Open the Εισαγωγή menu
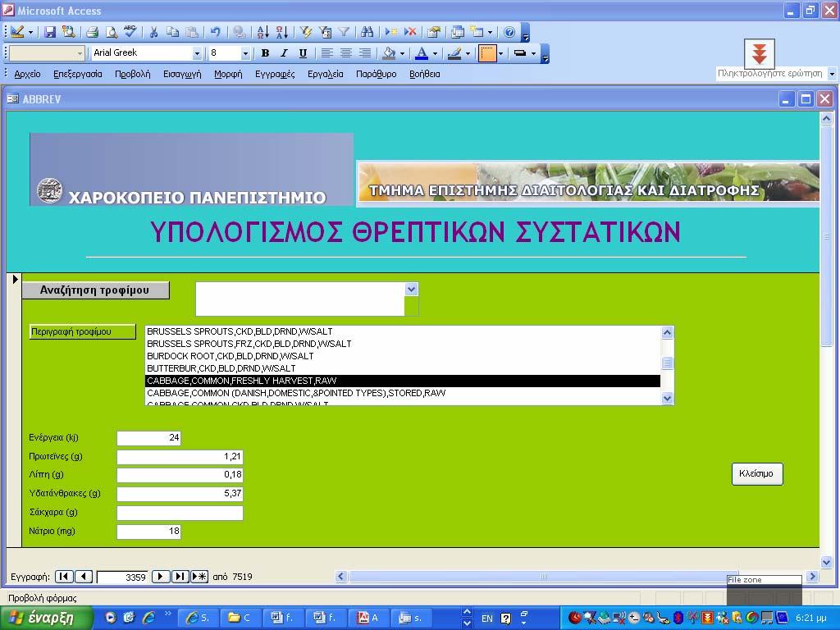 point(182,74)
